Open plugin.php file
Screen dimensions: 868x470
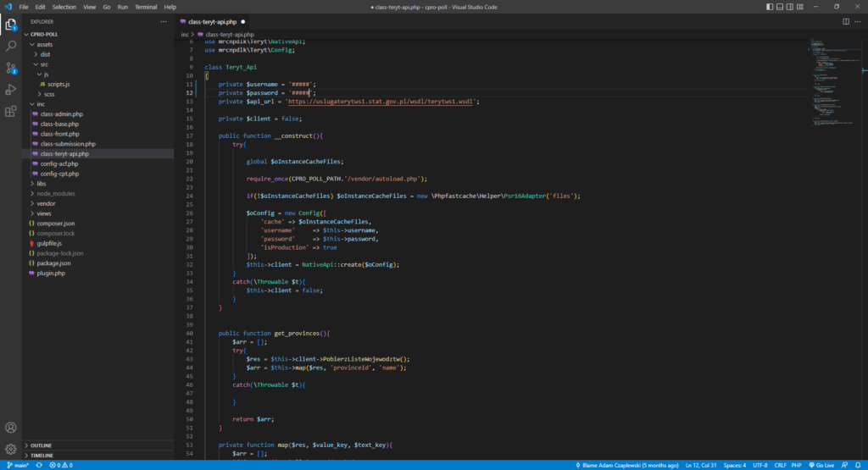point(98,274)
